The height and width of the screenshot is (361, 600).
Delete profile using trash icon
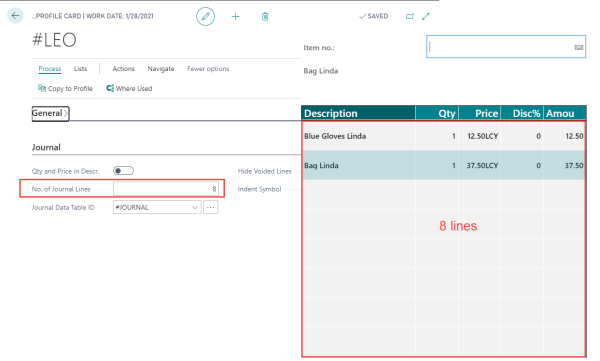(x=265, y=16)
